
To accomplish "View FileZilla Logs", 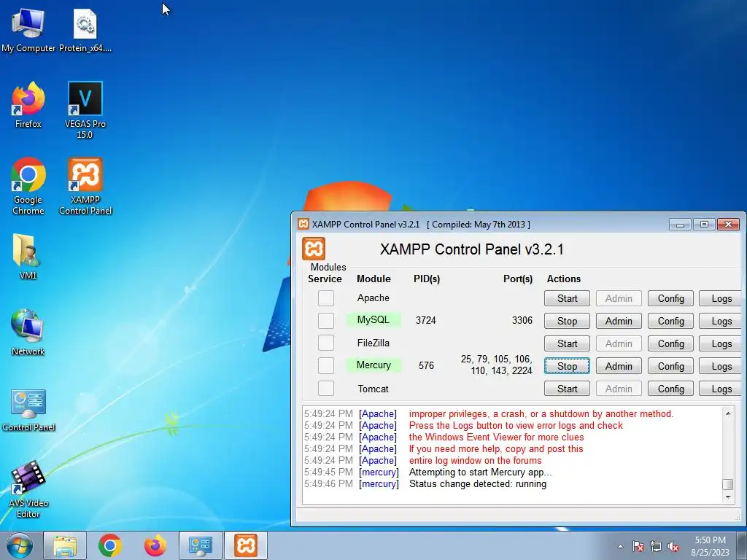I will pos(721,343).
